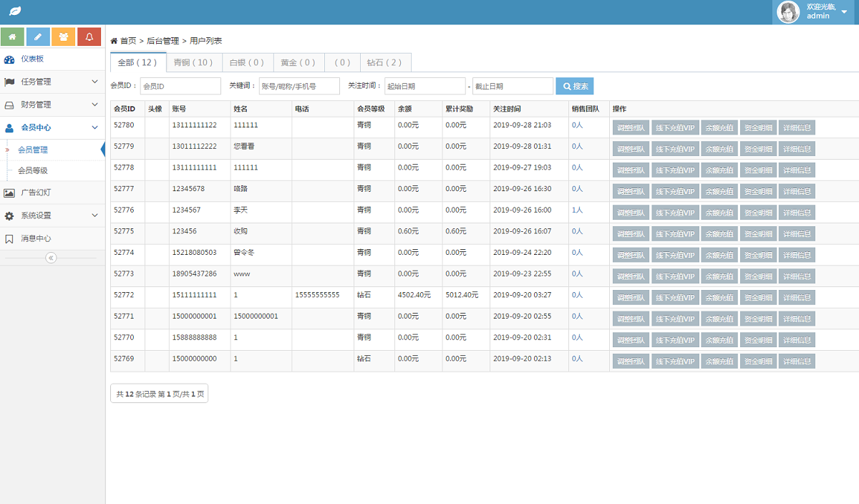Image resolution: width=859 pixels, height=504 pixels.
Task: Click the leaf logo in the top banner
Action: (14, 11)
